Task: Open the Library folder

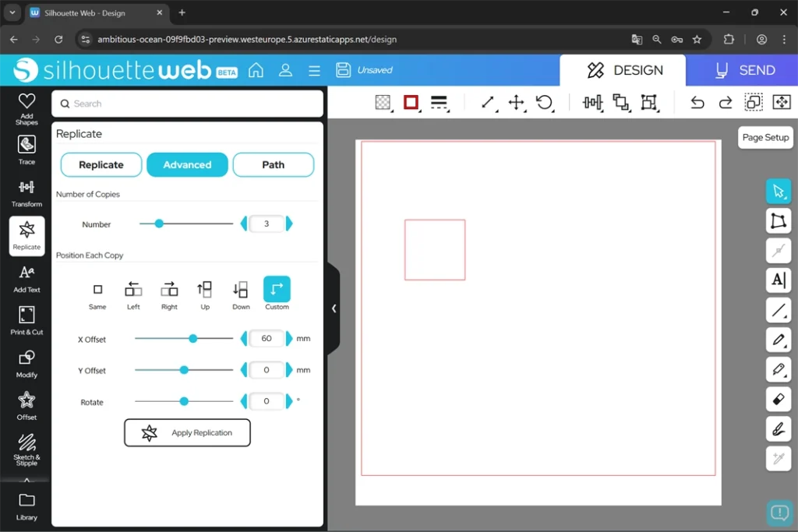Action: (x=26, y=506)
